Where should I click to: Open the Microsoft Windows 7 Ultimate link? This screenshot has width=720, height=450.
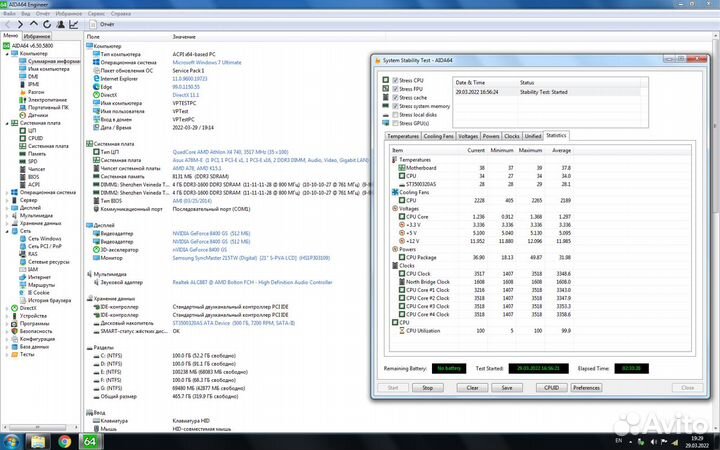(207, 62)
